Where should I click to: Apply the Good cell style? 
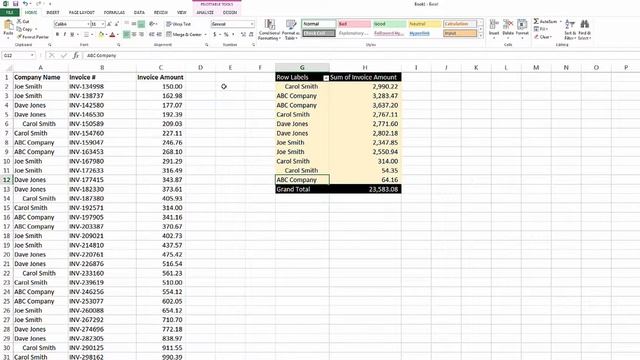click(x=389, y=24)
